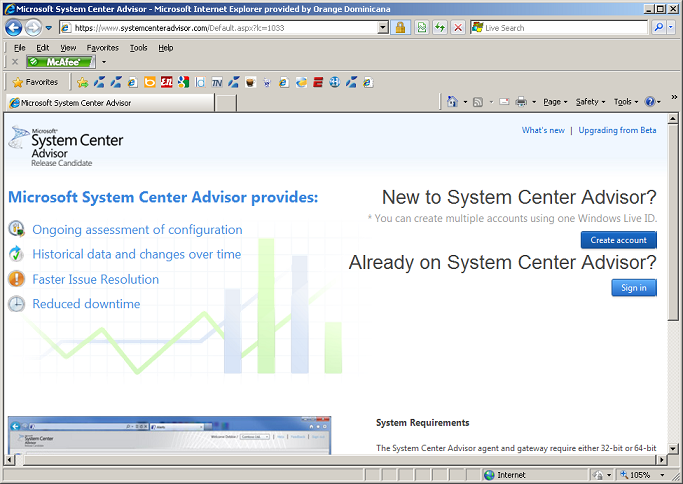
Task: Click the Faster Issue Resolution alert icon
Action: [17, 279]
